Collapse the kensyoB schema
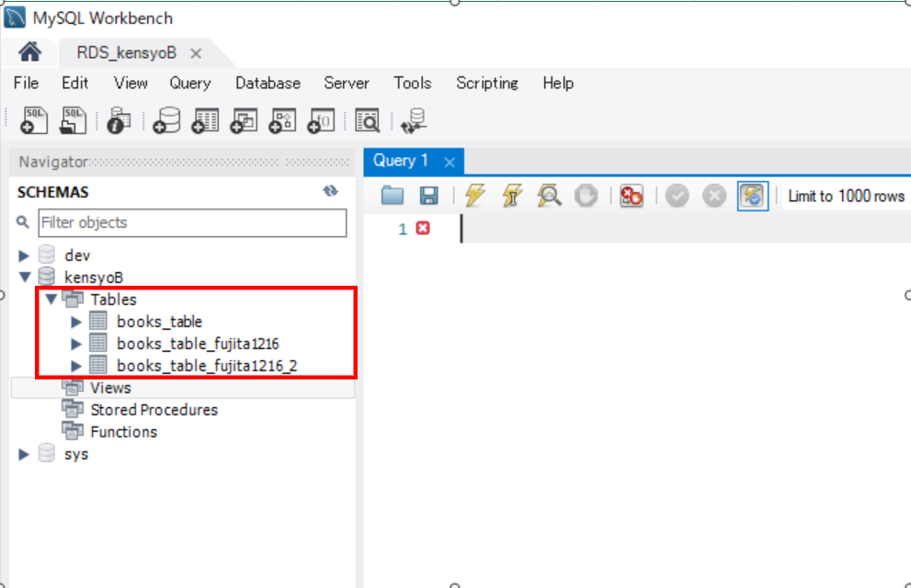 25,277
